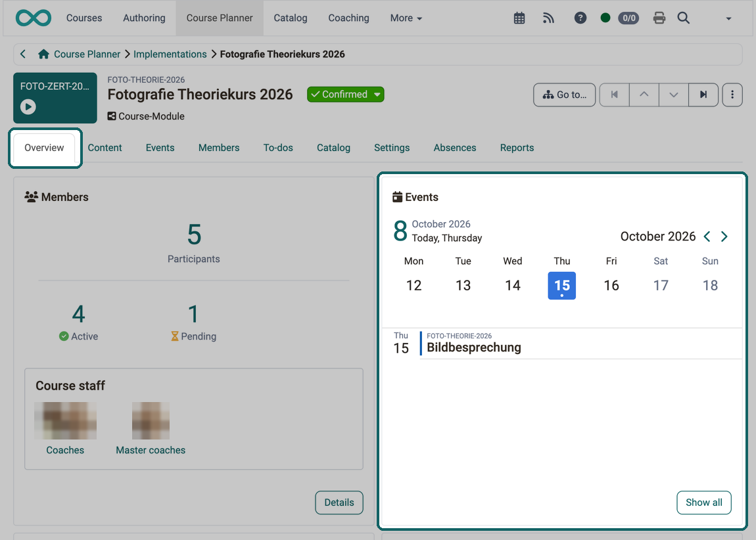Click the 0/0 counter badge
The image size is (756, 540).
(x=628, y=18)
